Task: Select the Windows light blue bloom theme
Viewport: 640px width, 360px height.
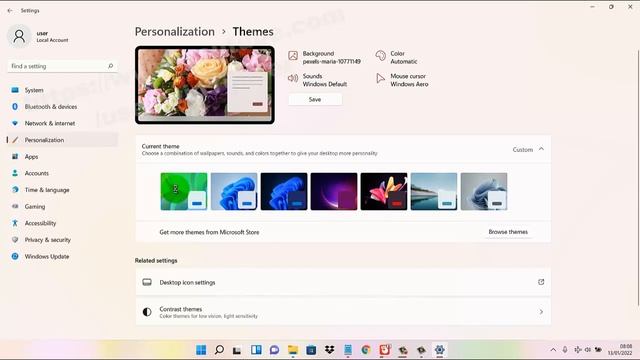Action: (x=234, y=191)
